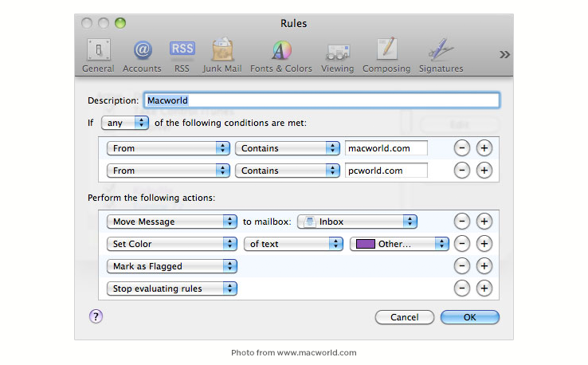Click the purple help question mark button
588x365 pixels.
click(96, 316)
